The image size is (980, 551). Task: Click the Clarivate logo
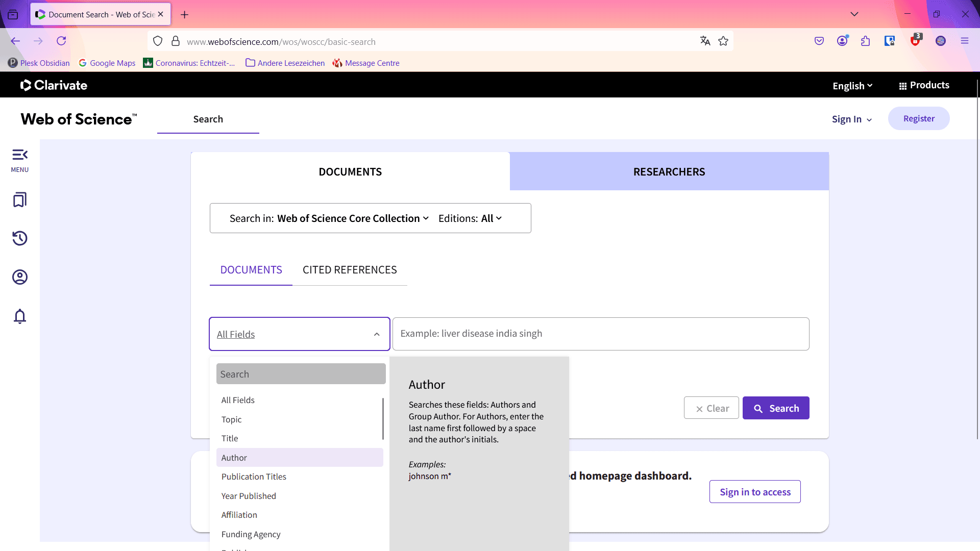pyautogui.click(x=54, y=85)
